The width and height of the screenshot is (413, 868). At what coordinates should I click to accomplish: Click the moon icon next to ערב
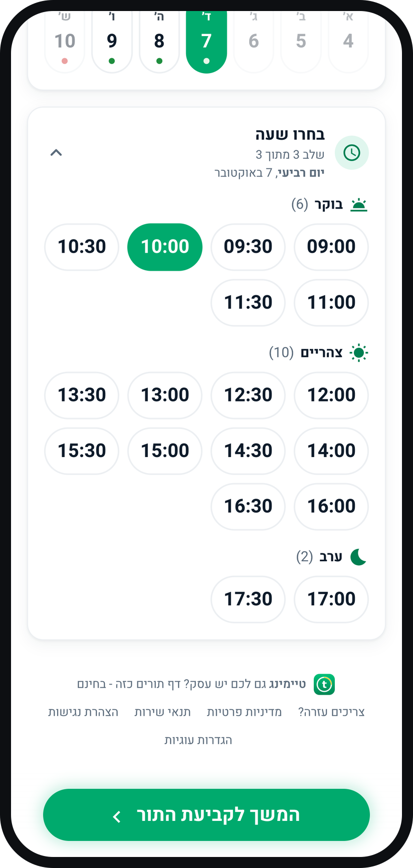(x=358, y=557)
